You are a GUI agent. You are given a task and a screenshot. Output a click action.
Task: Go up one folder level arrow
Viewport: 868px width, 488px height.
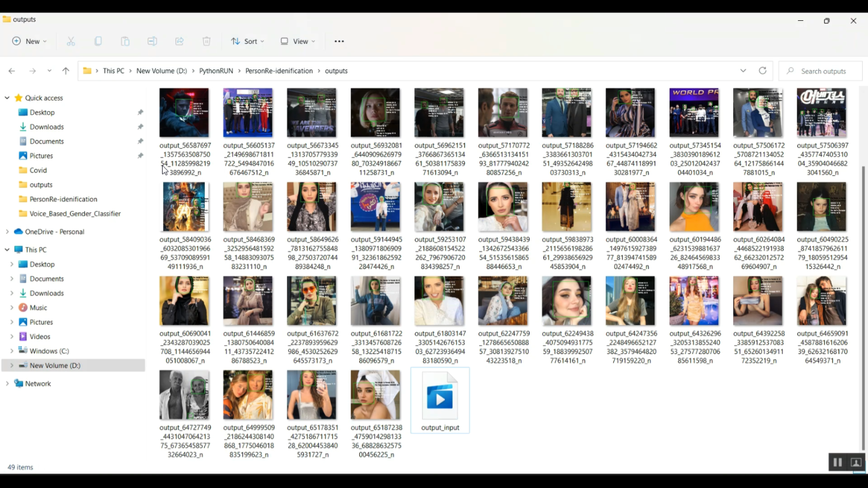click(66, 71)
